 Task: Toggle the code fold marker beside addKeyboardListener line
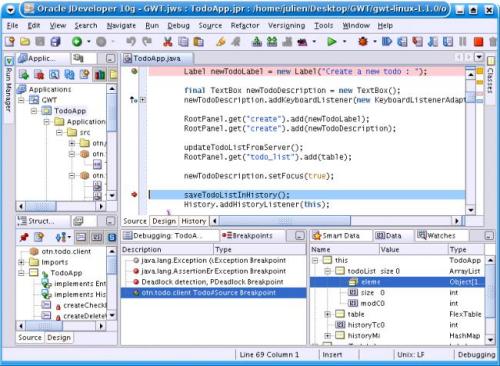143,100
